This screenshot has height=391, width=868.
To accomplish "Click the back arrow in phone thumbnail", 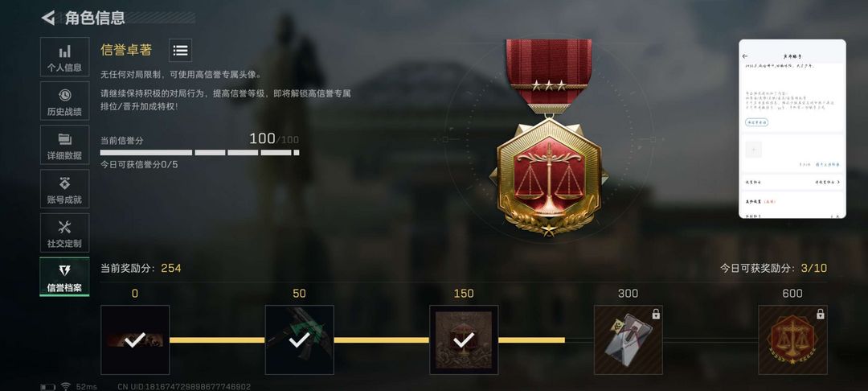I will [745, 56].
